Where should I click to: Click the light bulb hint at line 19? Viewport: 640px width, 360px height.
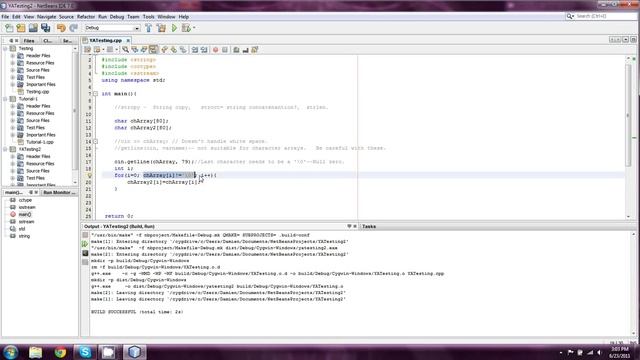90,176
